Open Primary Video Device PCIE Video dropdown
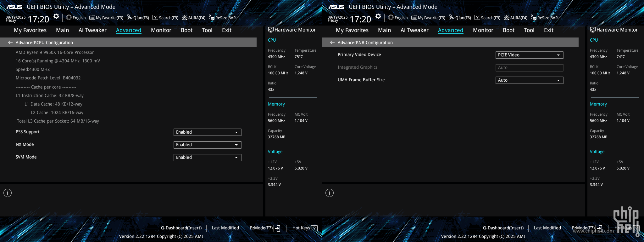644x242 pixels. [530, 55]
